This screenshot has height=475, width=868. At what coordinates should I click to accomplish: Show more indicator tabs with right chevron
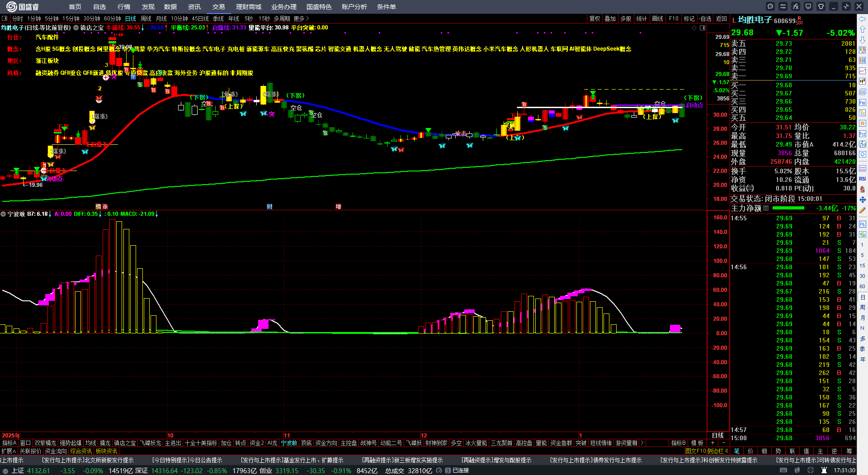click(x=642, y=443)
